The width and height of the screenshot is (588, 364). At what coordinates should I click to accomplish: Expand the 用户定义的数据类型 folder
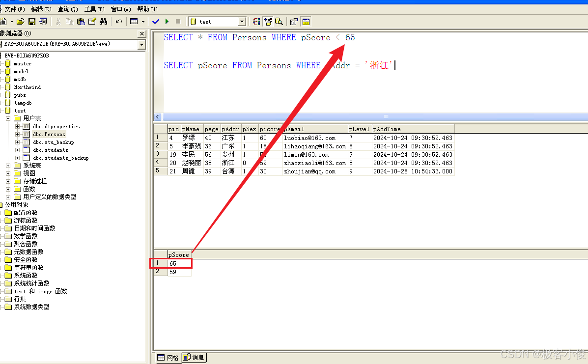tap(8, 197)
